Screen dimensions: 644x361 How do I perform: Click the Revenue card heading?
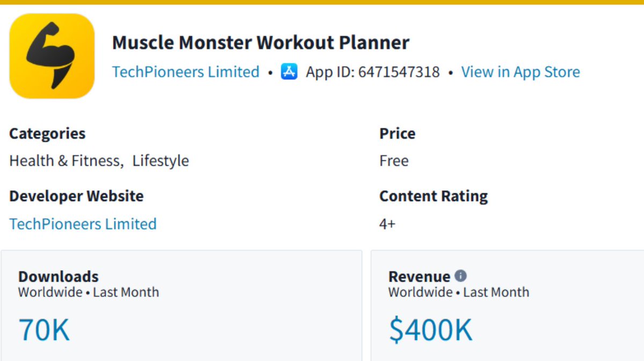[x=419, y=277]
